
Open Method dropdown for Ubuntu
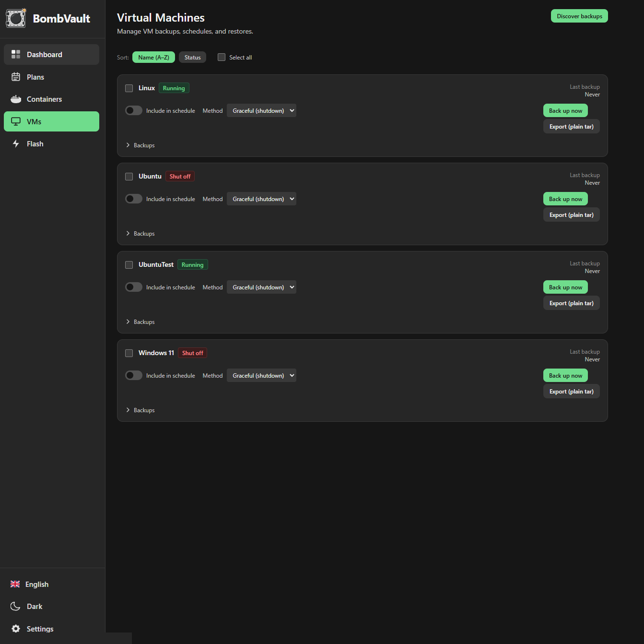(261, 199)
